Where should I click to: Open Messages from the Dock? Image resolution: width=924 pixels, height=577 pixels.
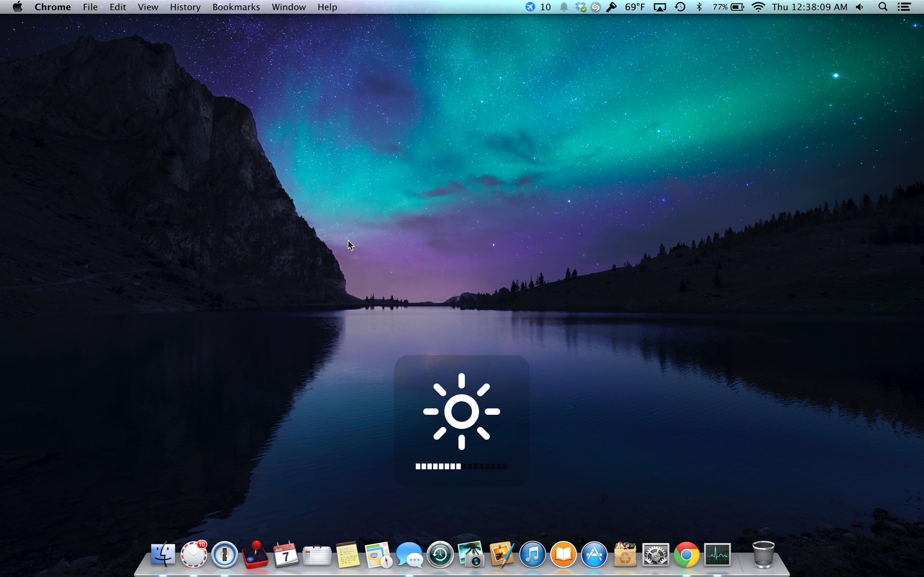[x=409, y=555]
